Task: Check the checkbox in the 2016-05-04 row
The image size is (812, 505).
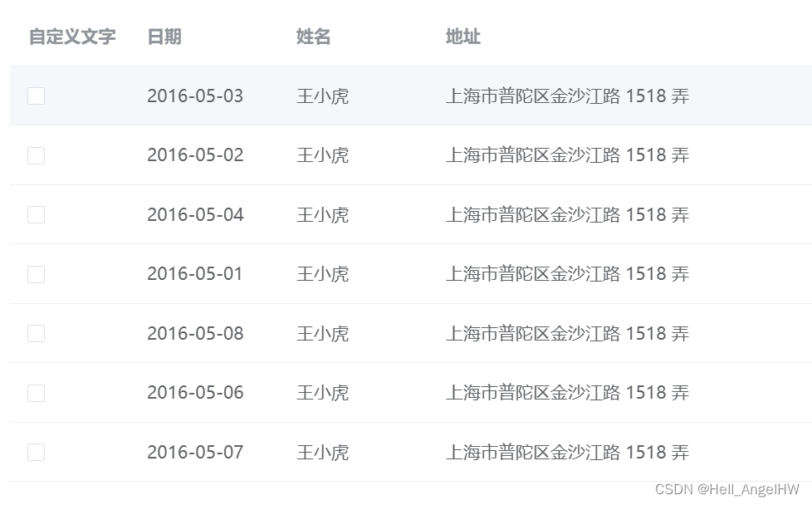Action: (x=36, y=214)
